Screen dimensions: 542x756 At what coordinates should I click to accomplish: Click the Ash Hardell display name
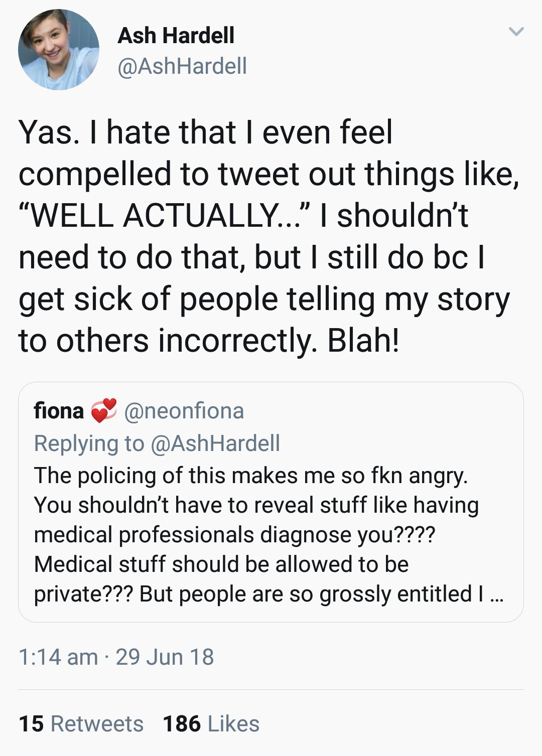(x=176, y=35)
